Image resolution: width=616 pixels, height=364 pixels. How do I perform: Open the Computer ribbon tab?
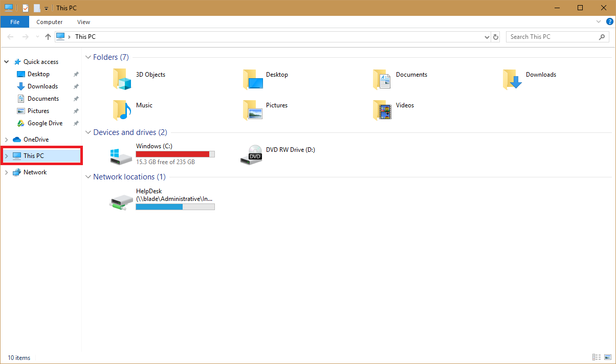50,22
